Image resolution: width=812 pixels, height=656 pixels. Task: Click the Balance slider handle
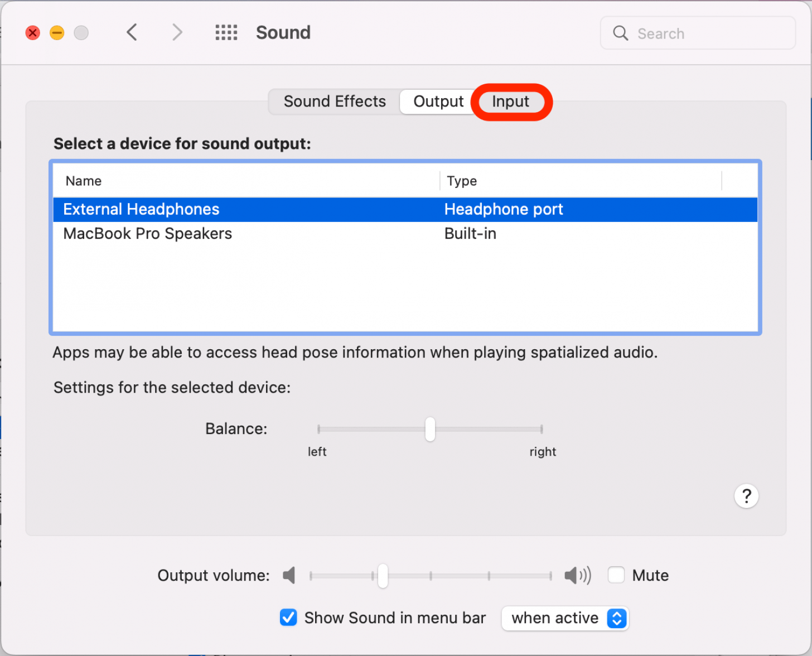[430, 429]
